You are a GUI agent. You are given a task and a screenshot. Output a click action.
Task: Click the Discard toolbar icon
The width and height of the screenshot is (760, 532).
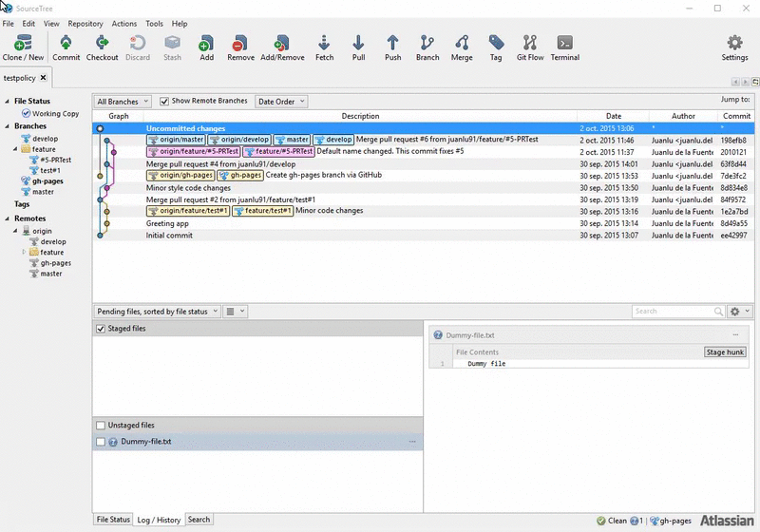click(x=138, y=47)
